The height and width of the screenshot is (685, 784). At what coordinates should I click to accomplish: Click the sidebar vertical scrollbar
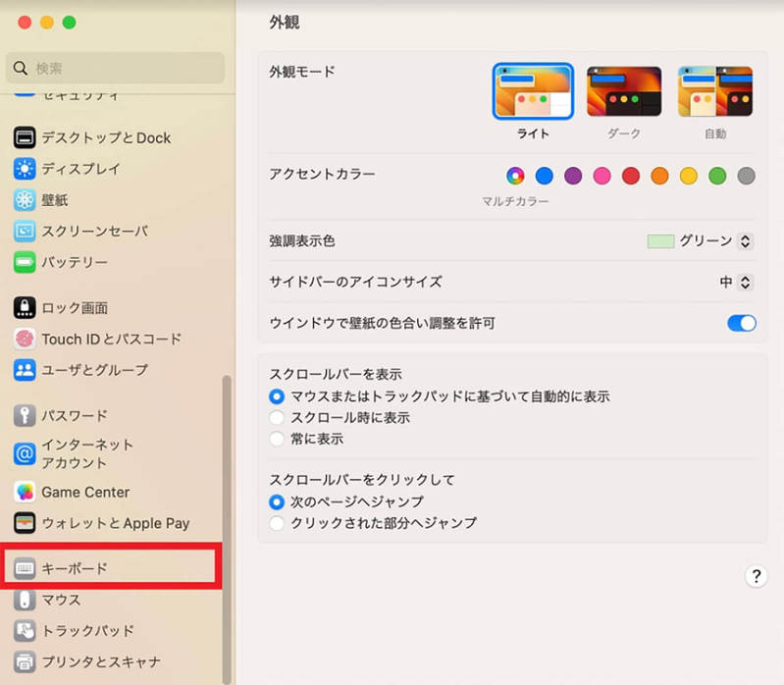[227, 529]
